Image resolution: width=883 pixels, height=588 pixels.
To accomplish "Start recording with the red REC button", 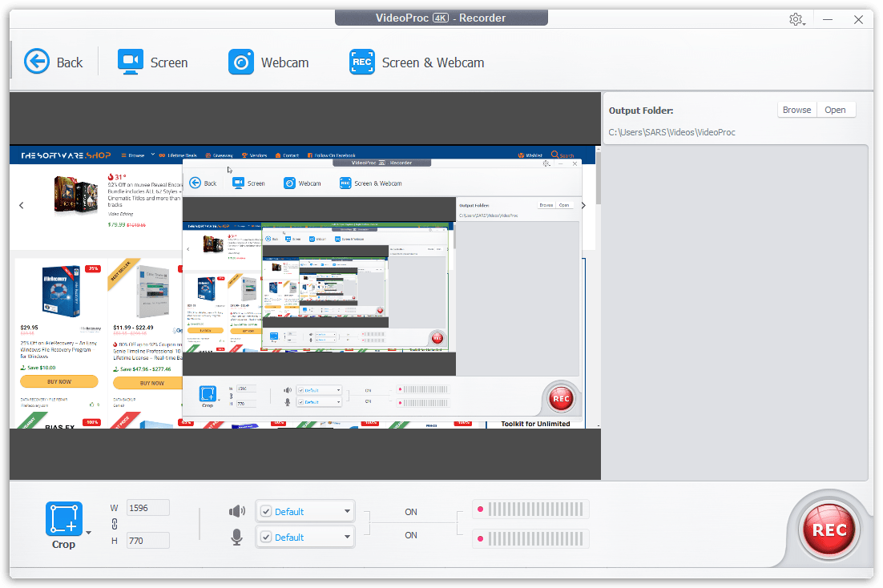I will (829, 530).
